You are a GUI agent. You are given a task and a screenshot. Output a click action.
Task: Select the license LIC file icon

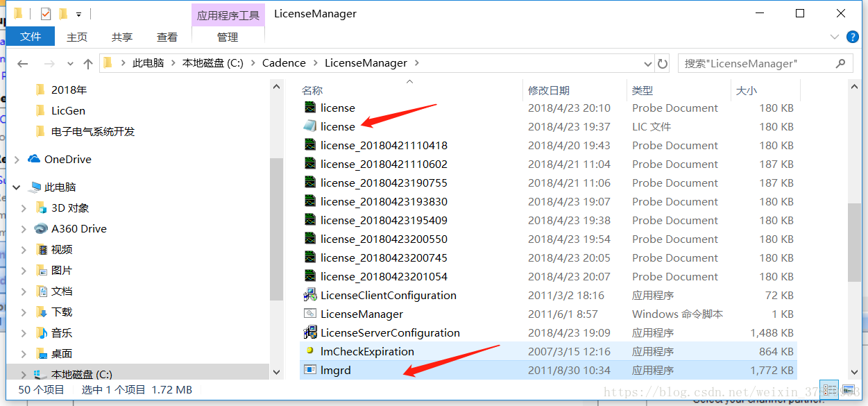click(x=310, y=126)
